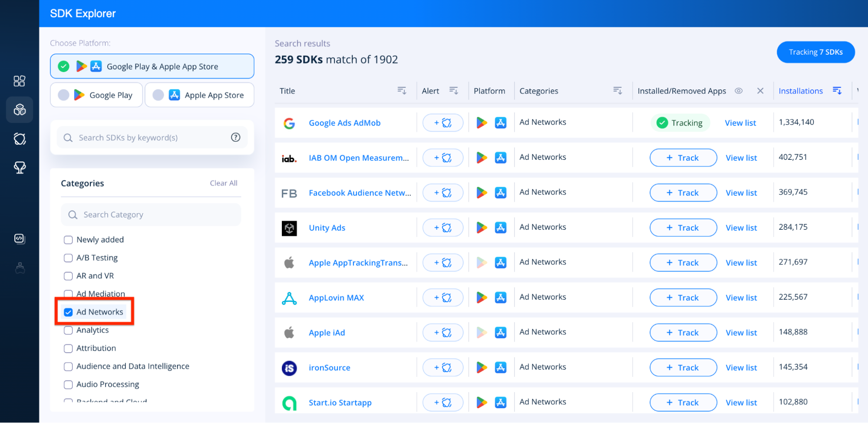Track the AppLovin MAX SDK
The image size is (868, 423).
coord(683,297)
